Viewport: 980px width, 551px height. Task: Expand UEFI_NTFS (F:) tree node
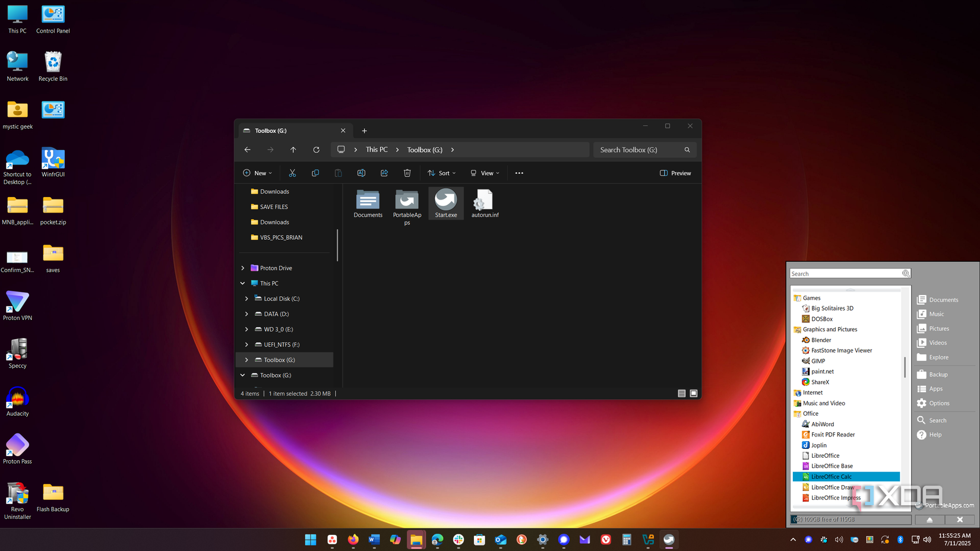246,344
